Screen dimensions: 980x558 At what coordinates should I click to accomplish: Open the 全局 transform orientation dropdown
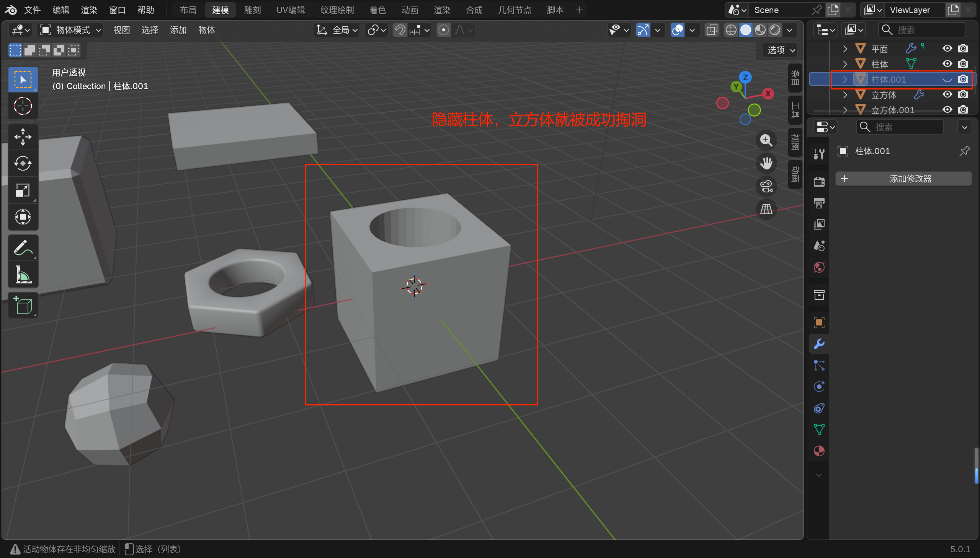[336, 30]
